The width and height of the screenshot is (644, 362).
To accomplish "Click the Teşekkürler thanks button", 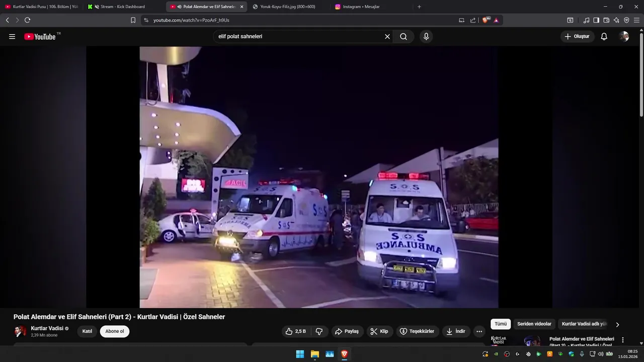I will click(417, 331).
